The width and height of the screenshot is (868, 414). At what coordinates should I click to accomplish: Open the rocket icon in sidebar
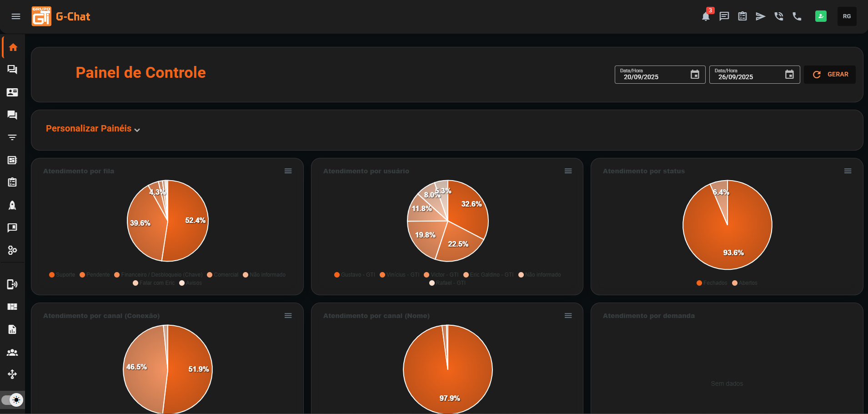tap(12, 205)
